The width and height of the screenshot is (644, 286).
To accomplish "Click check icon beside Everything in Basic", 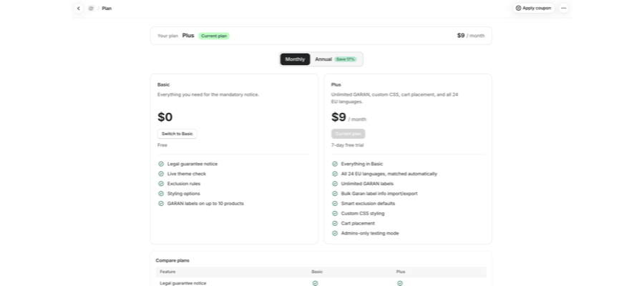I will pyautogui.click(x=335, y=164).
